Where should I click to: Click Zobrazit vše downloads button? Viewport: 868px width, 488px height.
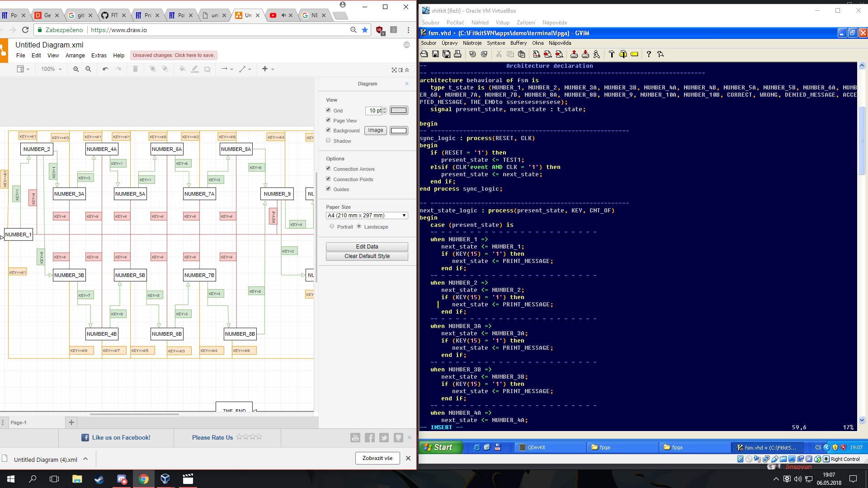tap(377, 458)
